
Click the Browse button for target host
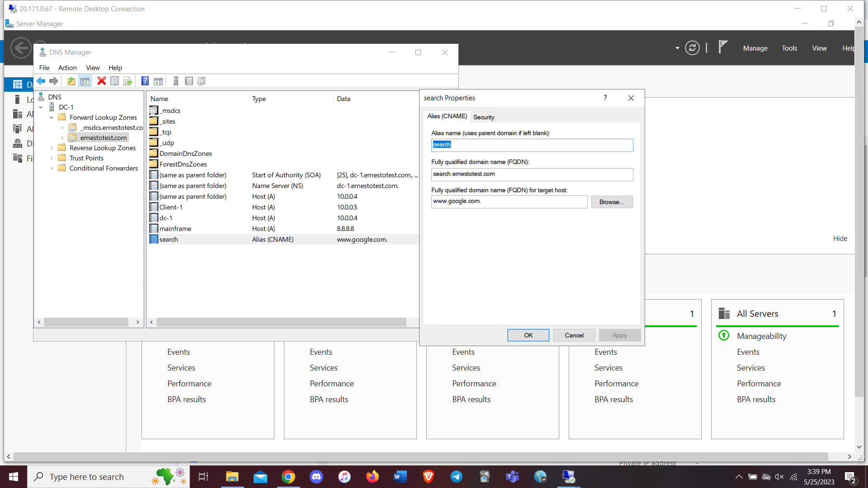pyautogui.click(x=612, y=202)
